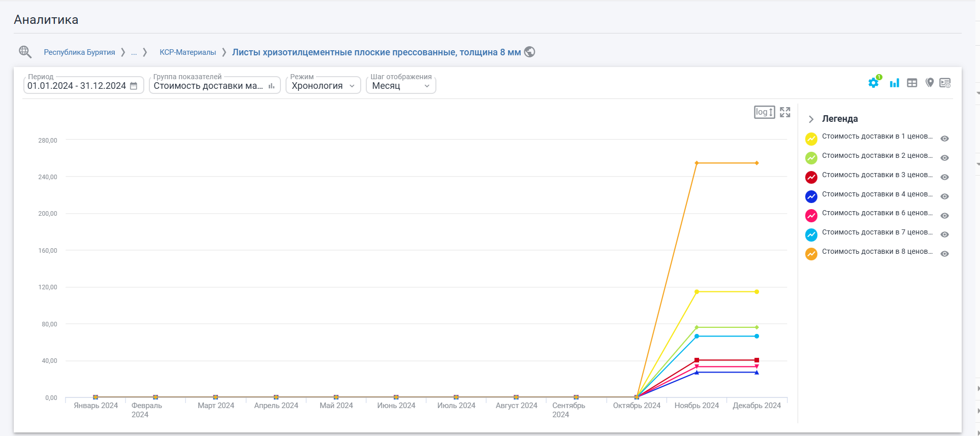Image resolution: width=980 pixels, height=436 pixels.
Task: Hide series for 7 ценовая зона
Action: tap(944, 234)
